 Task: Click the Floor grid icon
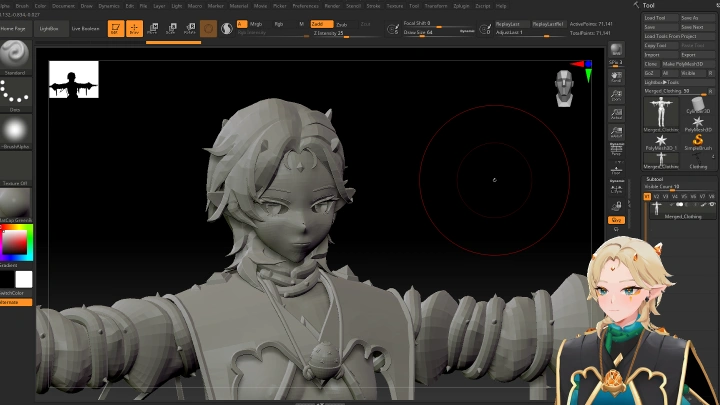(x=616, y=170)
